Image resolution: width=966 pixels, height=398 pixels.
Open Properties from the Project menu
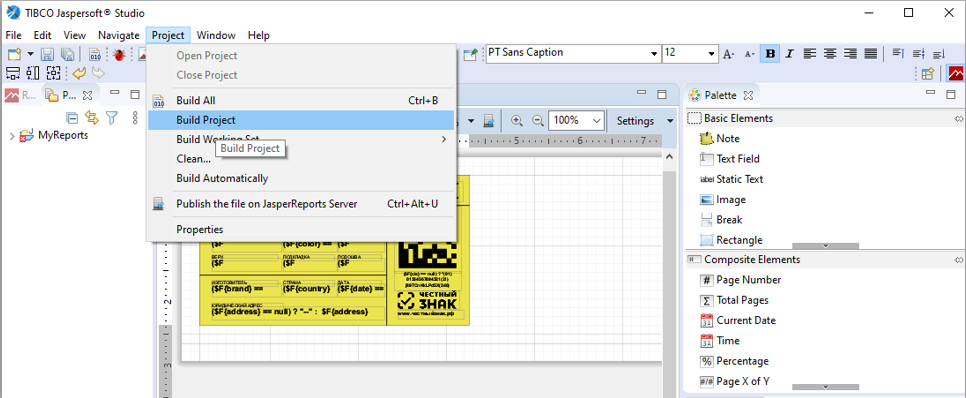(301, 230)
